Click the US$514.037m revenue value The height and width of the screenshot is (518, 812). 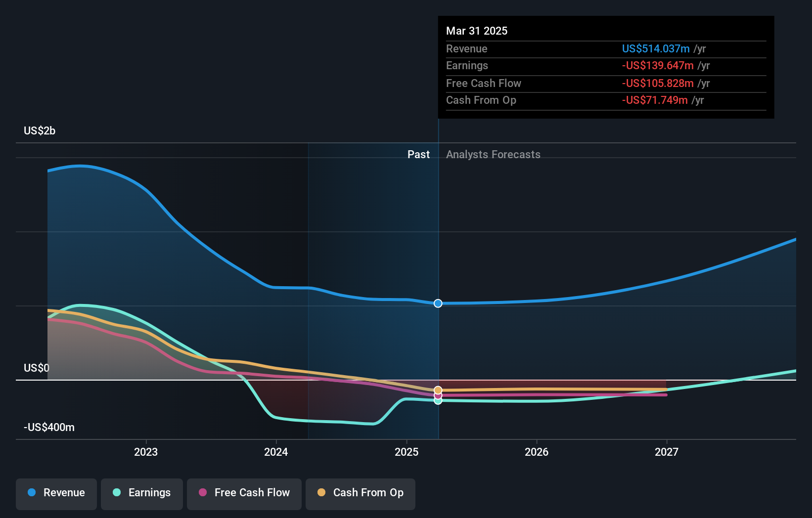(656, 48)
